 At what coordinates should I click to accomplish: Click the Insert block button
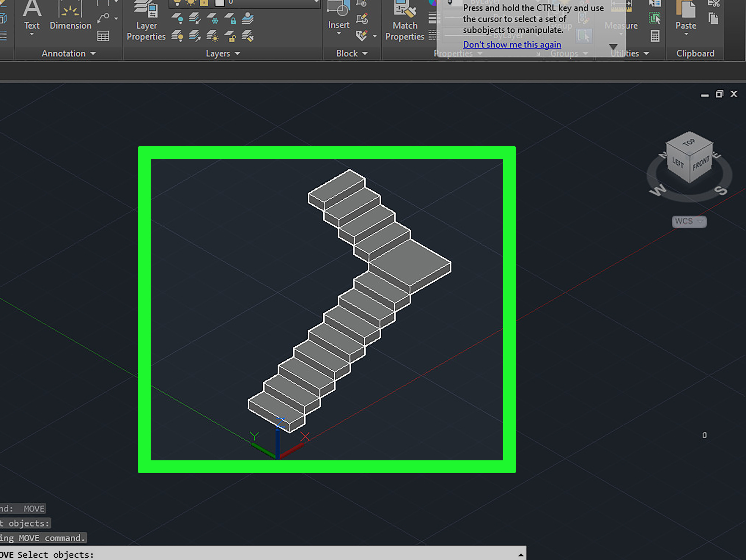tap(338, 14)
